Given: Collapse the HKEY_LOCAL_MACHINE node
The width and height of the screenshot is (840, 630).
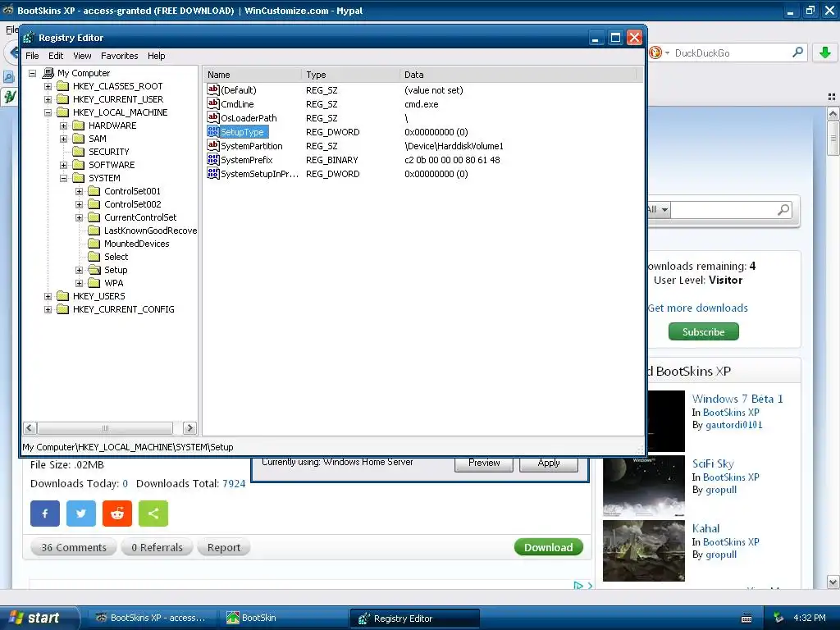Looking at the screenshot, I should 48,112.
